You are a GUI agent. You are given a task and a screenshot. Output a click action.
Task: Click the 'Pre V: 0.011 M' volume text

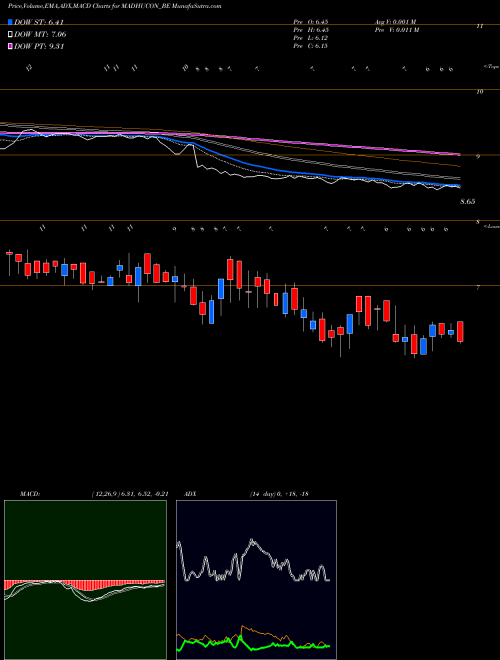point(397,30)
